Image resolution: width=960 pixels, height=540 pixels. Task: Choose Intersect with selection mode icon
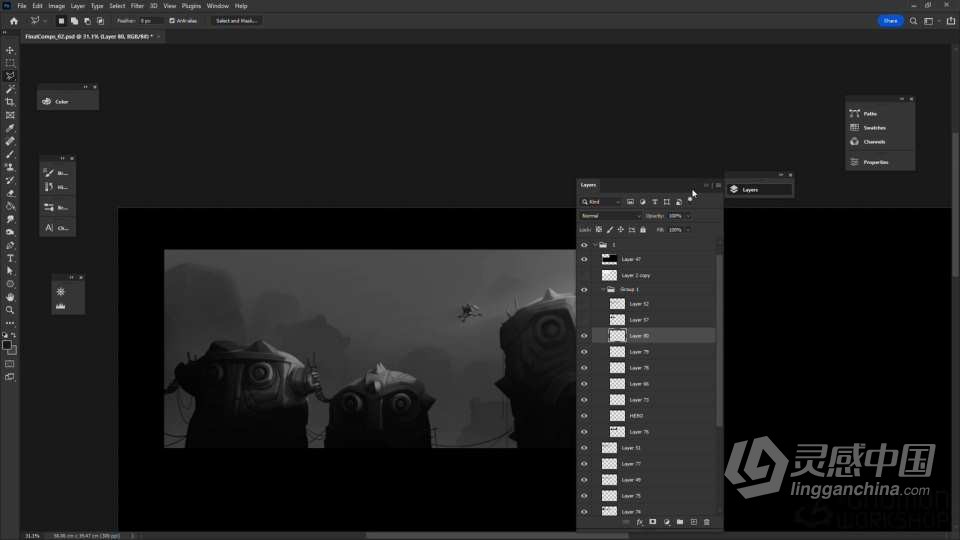100,21
